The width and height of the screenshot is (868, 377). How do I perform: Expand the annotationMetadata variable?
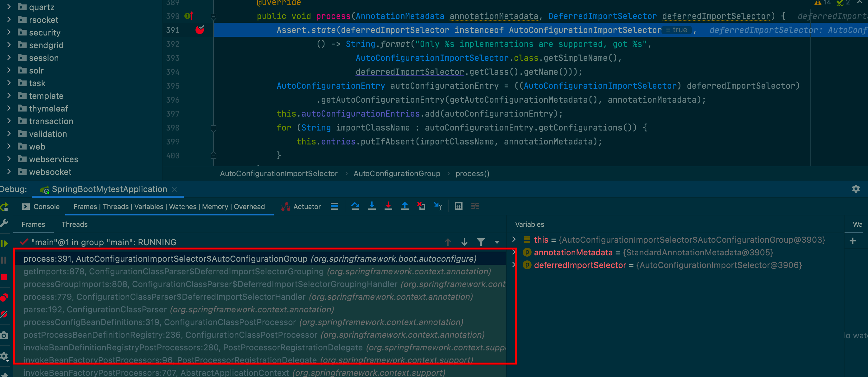[x=514, y=252]
